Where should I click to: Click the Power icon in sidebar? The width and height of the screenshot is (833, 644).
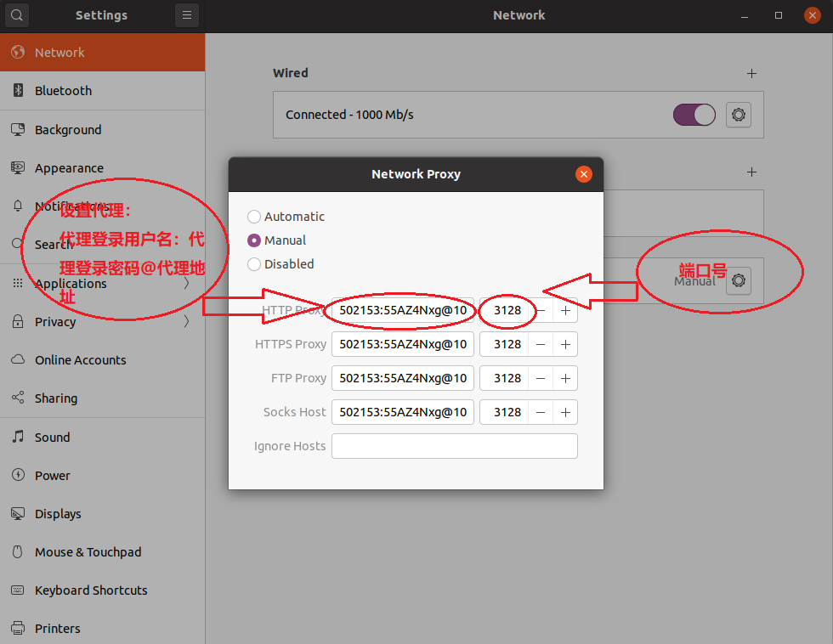coord(18,475)
